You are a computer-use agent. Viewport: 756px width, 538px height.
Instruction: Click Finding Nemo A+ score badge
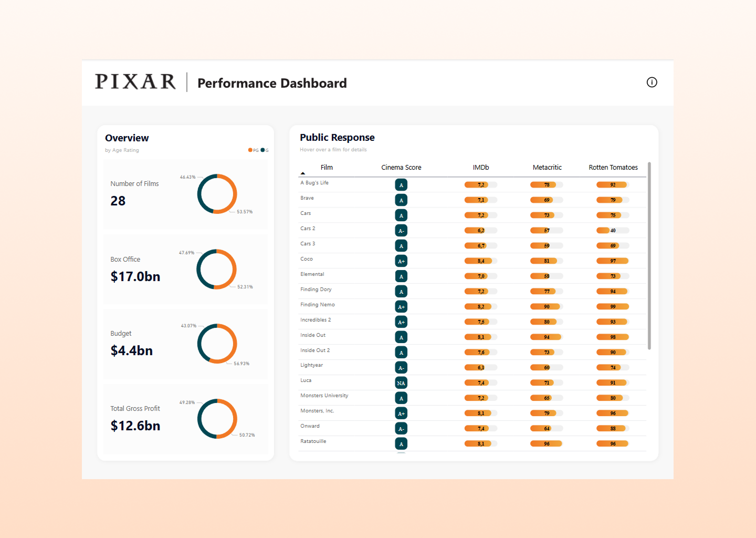pos(401,307)
